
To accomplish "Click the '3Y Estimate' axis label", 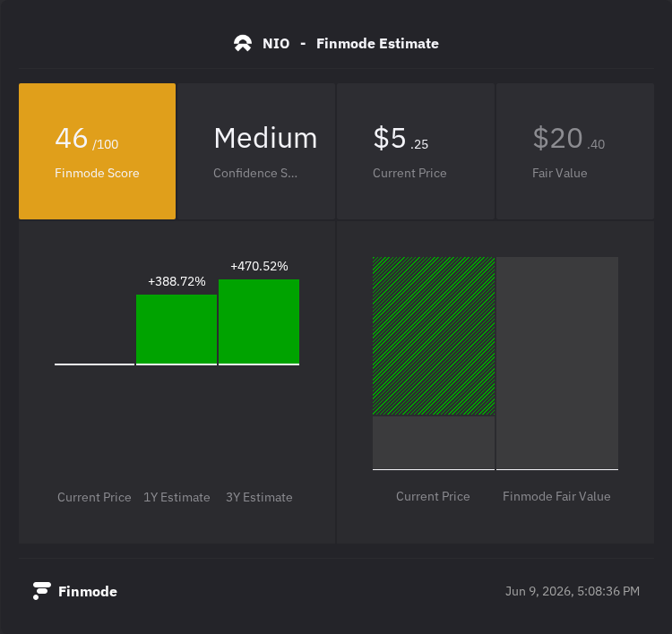I will pos(259,497).
